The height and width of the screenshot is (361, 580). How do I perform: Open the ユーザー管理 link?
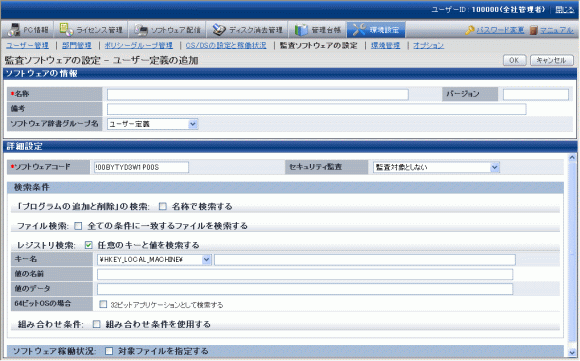click(x=27, y=45)
